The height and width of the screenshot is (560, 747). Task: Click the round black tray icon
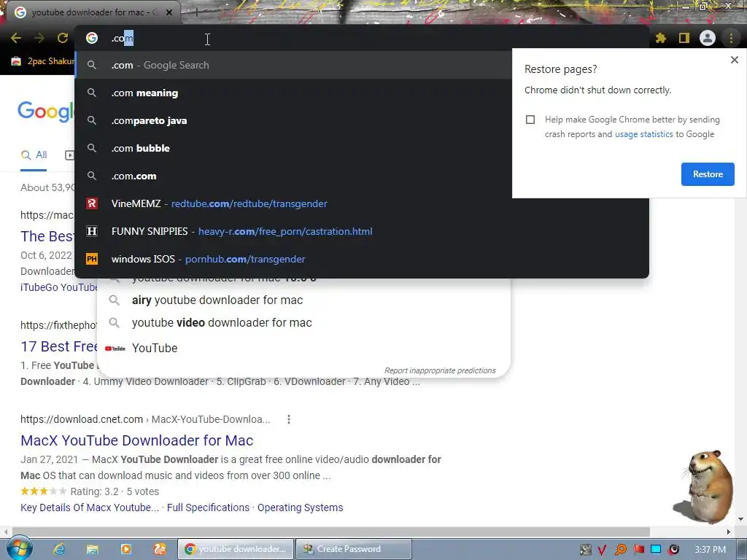(x=673, y=550)
